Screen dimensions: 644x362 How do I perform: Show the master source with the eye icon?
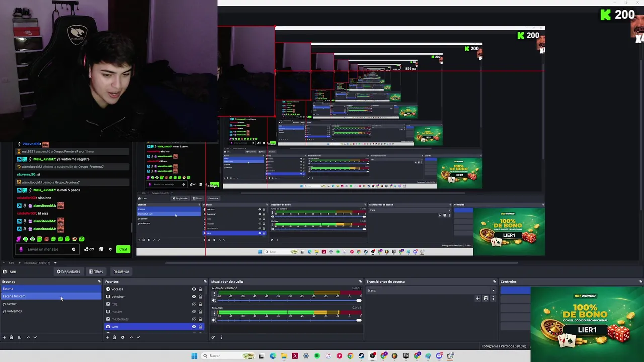coord(194,312)
